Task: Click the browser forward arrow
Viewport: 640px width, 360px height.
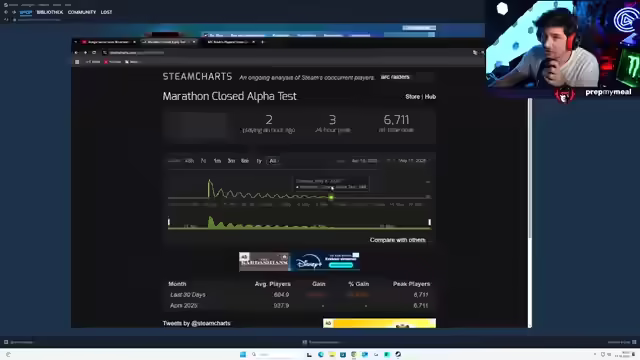Action: (85, 53)
